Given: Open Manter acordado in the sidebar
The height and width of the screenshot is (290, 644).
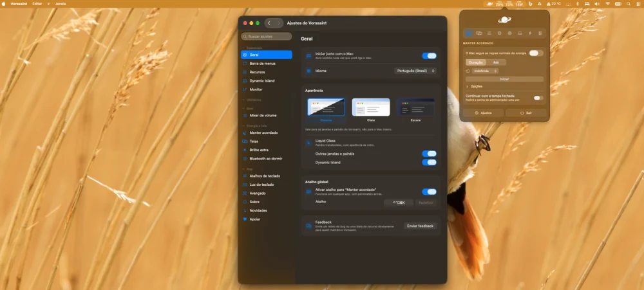Looking at the screenshot, I should (x=267, y=133).
